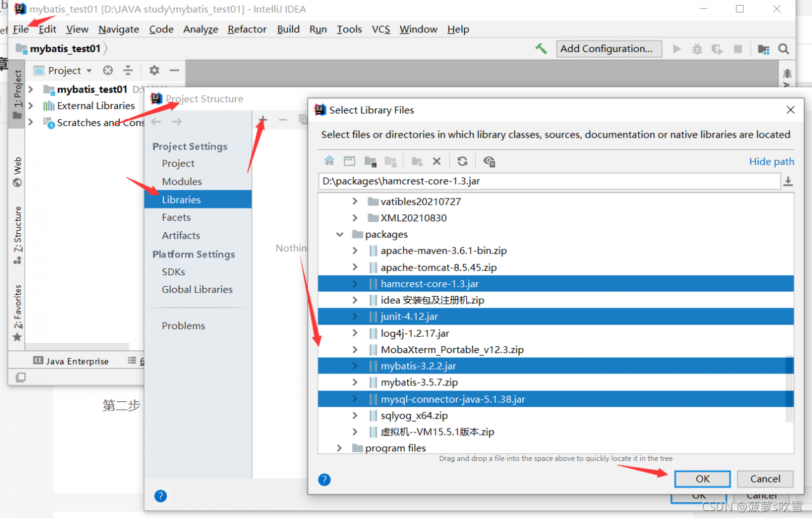The image size is (812, 518).
Task: Click the Run triangle icon in the toolbar
Action: tap(677, 49)
